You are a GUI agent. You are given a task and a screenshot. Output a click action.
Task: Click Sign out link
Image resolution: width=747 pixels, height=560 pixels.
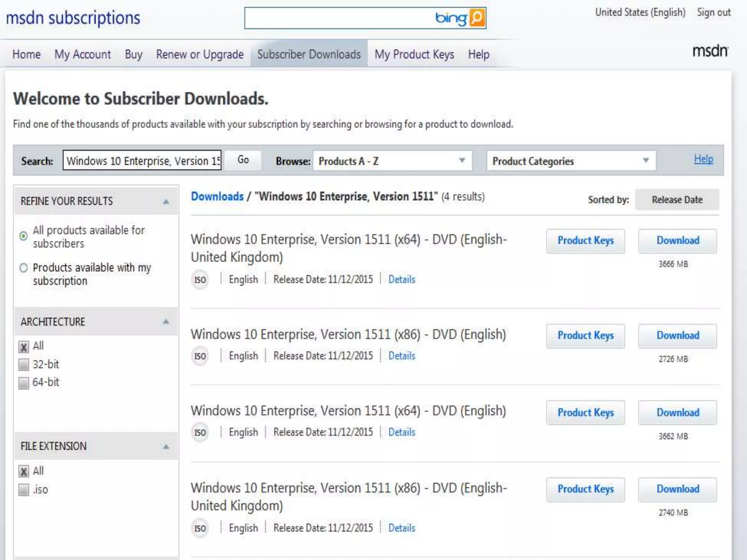[714, 12]
